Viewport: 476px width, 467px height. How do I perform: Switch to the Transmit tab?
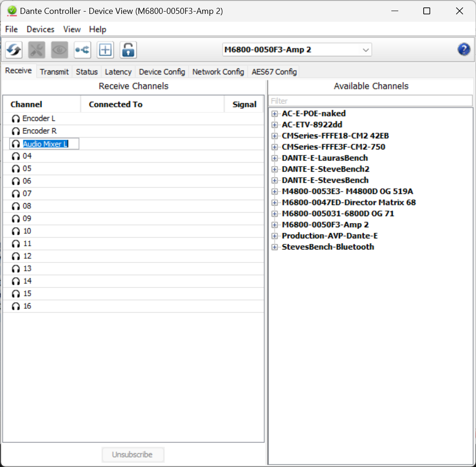[x=54, y=72]
